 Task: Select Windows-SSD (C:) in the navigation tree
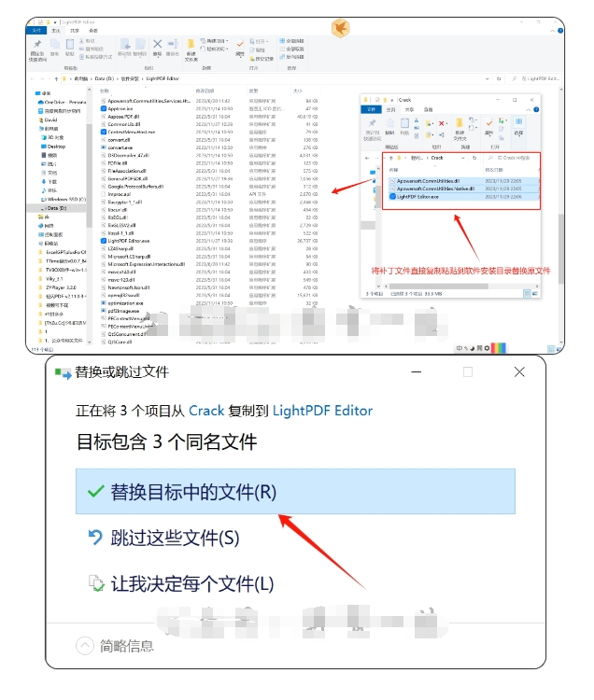63,199
